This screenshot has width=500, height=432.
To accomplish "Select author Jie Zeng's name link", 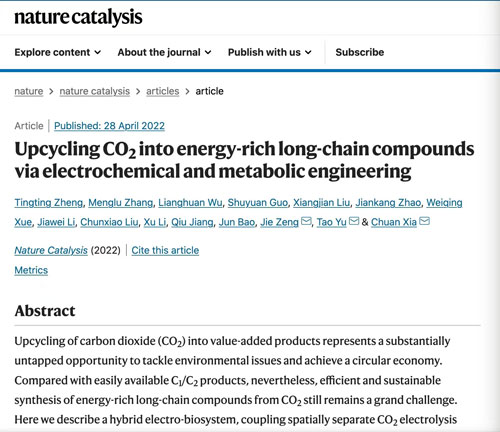I will (x=279, y=222).
